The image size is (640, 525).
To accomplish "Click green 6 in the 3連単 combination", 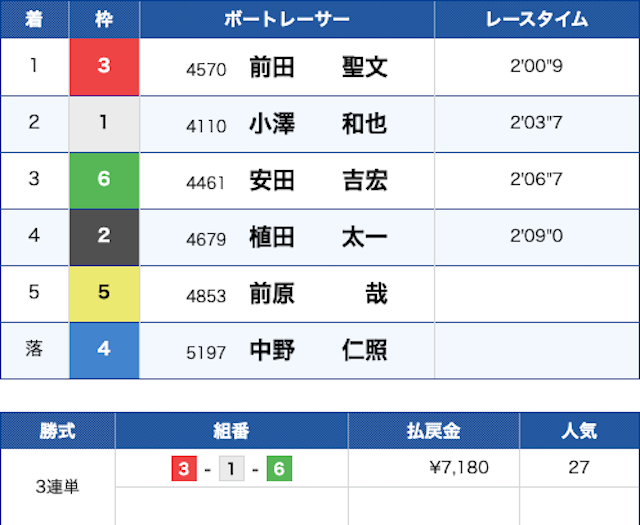I will click(279, 467).
